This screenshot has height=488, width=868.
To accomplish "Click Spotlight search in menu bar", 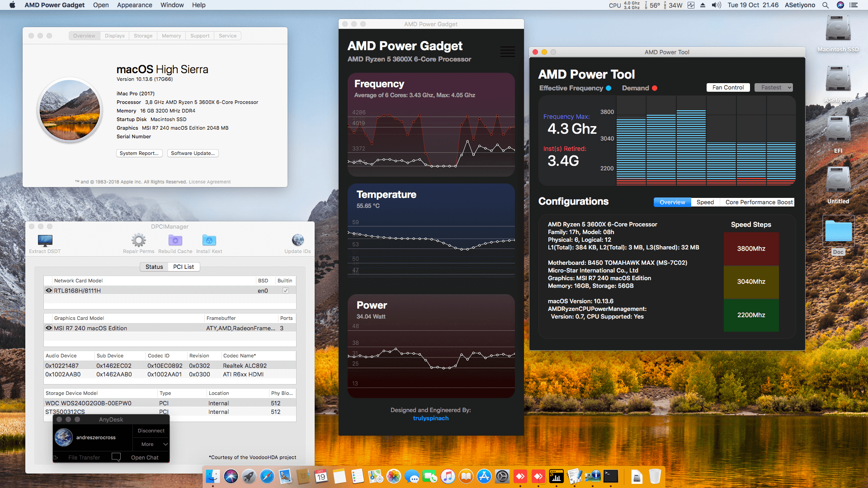I will (825, 5).
